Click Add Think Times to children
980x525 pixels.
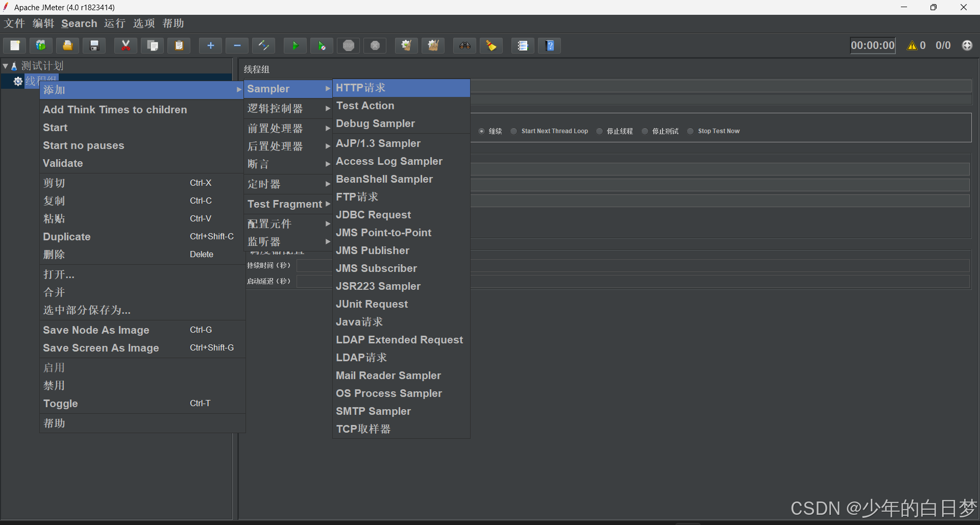142,110
